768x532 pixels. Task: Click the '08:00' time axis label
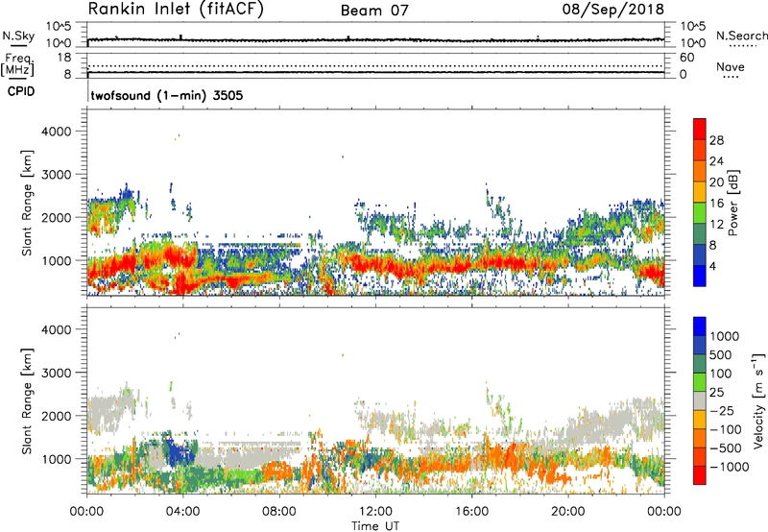tap(278, 512)
